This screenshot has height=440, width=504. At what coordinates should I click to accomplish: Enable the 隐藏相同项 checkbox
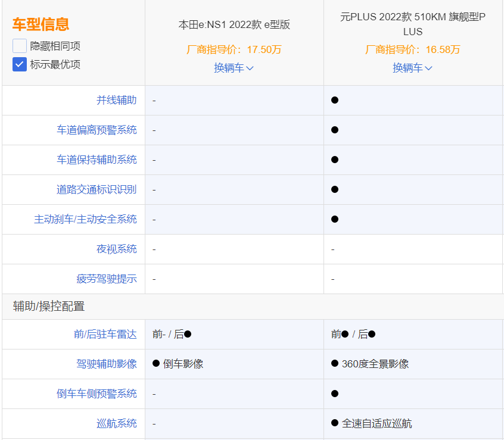pyautogui.click(x=20, y=46)
